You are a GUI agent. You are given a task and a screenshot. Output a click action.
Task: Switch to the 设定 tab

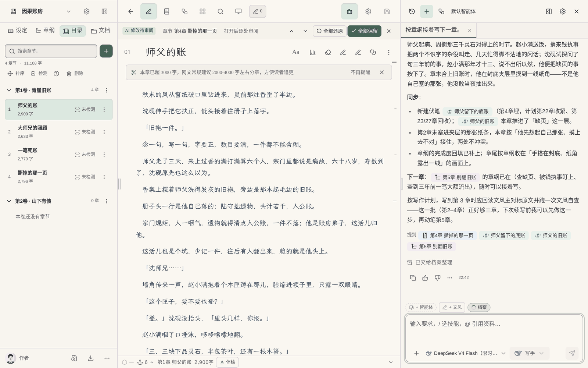[x=17, y=31]
